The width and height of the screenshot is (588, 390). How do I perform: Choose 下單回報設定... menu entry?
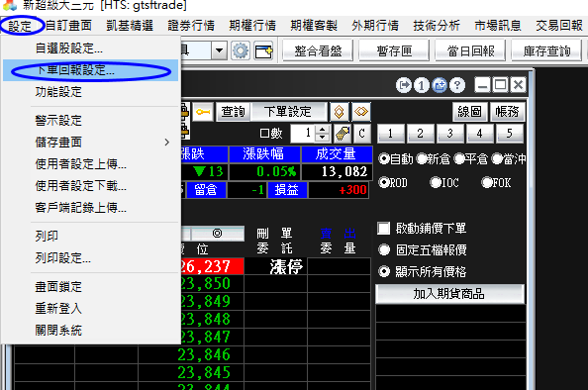click(x=90, y=70)
